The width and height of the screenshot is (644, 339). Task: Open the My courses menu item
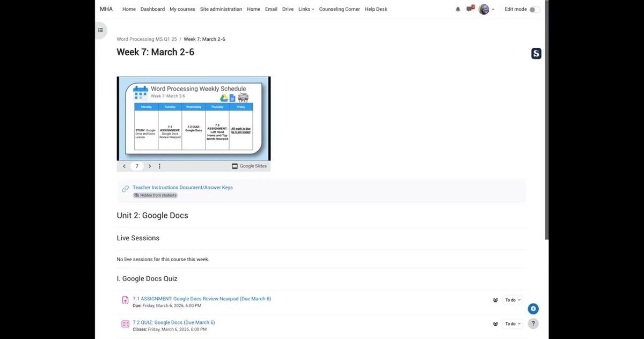(x=182, y=9)
